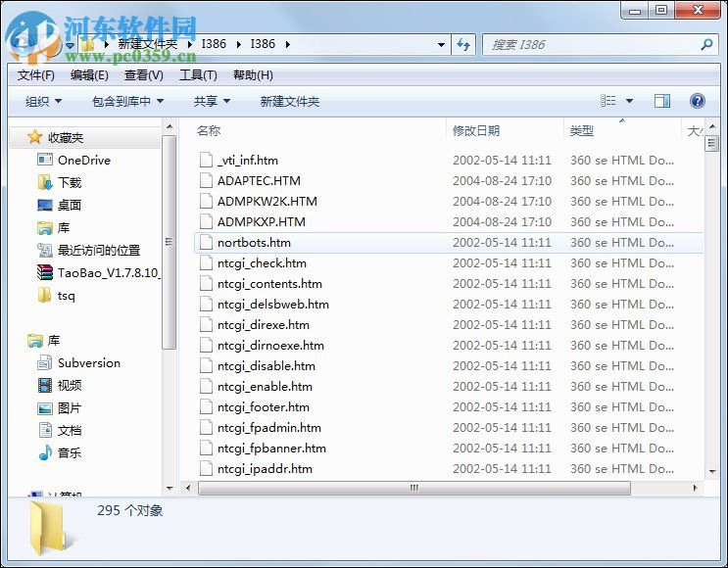Select 收藏夹 in the navigation pane
Screen dimensions: 728x568
tap(66, 137)
